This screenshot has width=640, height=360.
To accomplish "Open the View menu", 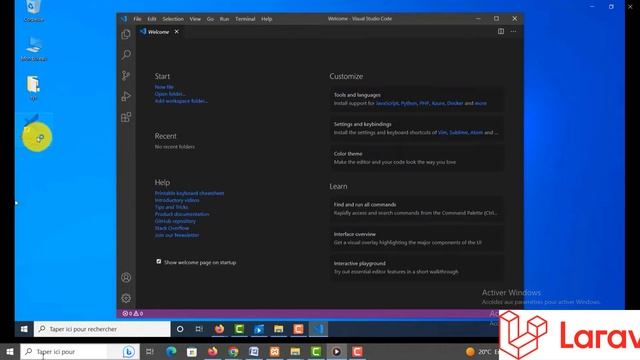I will pyautogui.click(x=195, y=19).
